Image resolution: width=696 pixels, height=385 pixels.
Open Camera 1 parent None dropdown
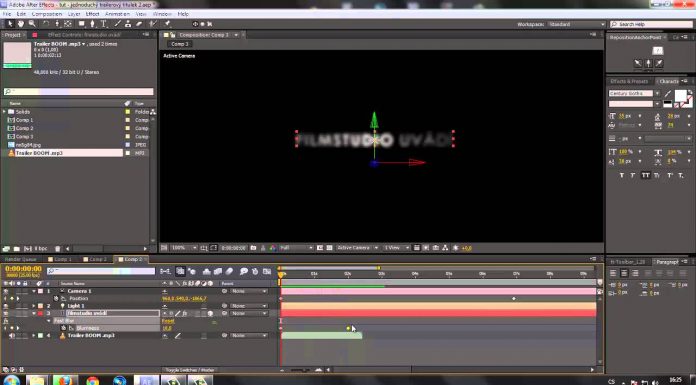point(249,291)
